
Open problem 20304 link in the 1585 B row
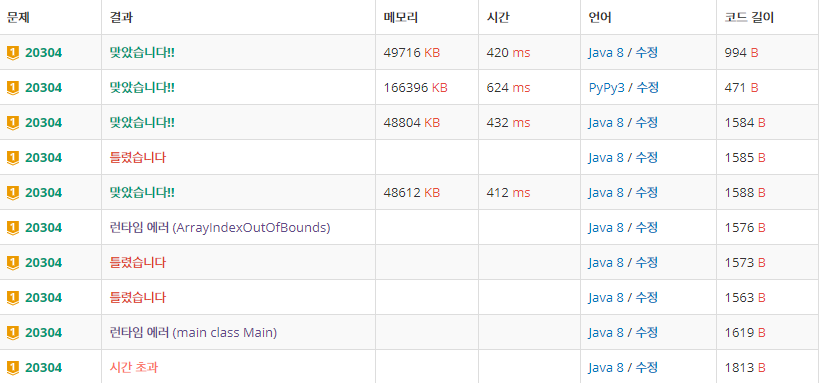43,157
